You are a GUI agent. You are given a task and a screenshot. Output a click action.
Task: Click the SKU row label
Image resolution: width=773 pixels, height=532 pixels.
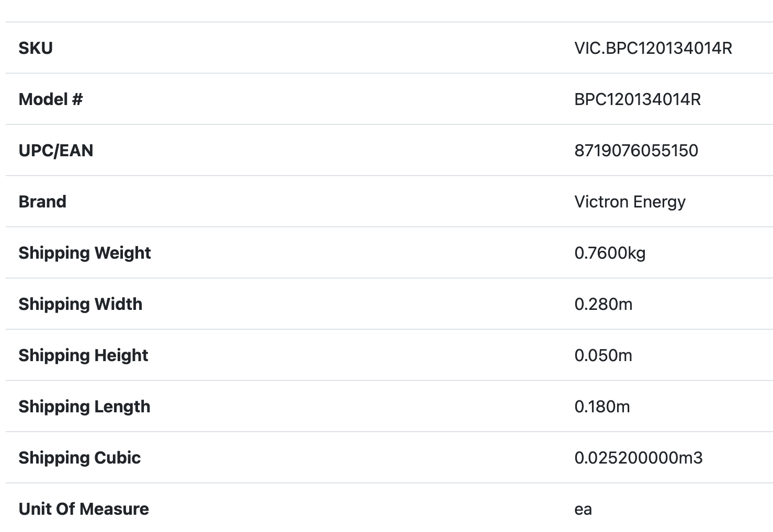coord(36,48)
